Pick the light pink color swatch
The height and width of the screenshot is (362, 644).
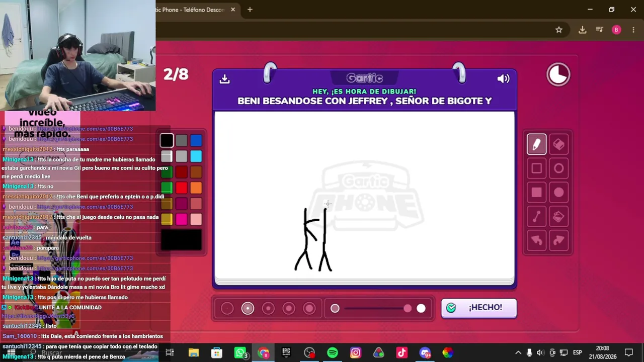[x=196, y=219]
